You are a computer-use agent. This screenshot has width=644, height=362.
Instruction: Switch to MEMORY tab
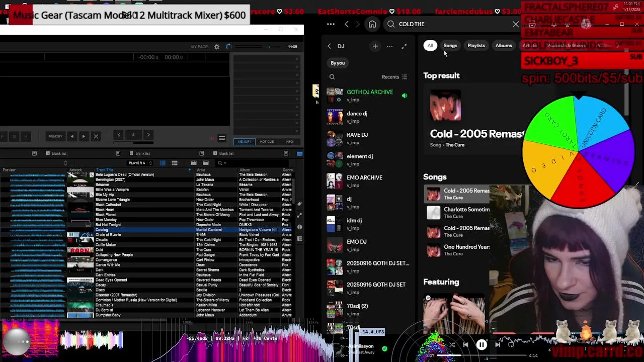(244, 142)
